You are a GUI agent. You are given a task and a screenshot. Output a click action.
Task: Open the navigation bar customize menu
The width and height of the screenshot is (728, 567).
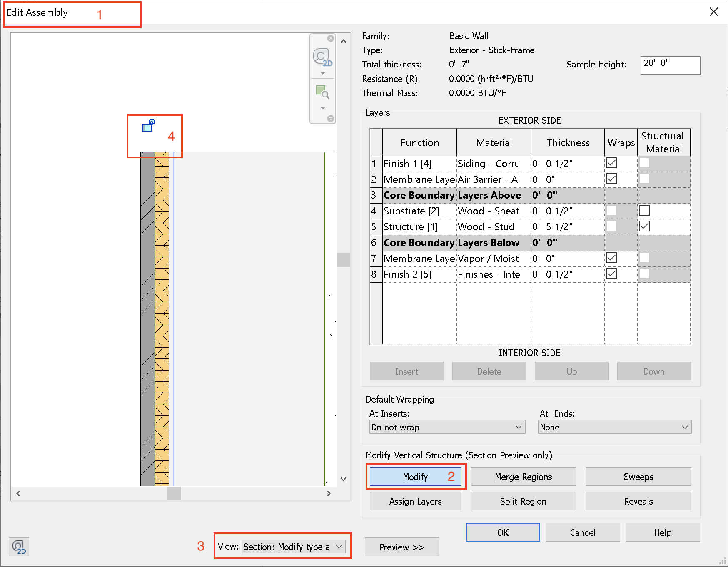click(x=331, y=119)
